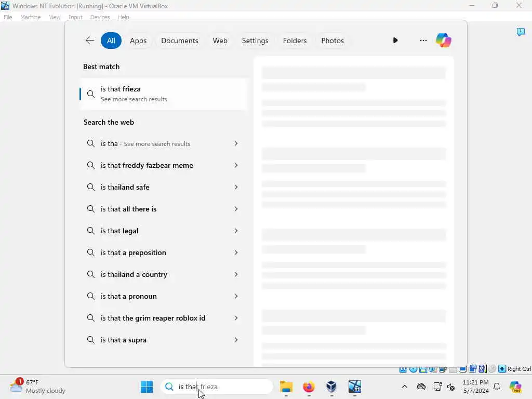Open the NT Evolution app in taskbar
The image size is (532, 399).
click(x=354, y=387)
